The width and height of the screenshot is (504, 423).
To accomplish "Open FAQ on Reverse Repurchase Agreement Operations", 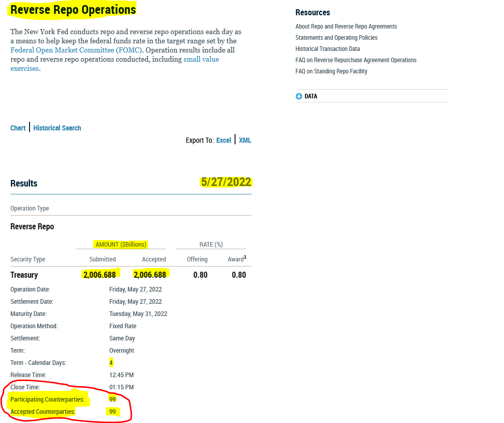I will [x=356, y=60].
